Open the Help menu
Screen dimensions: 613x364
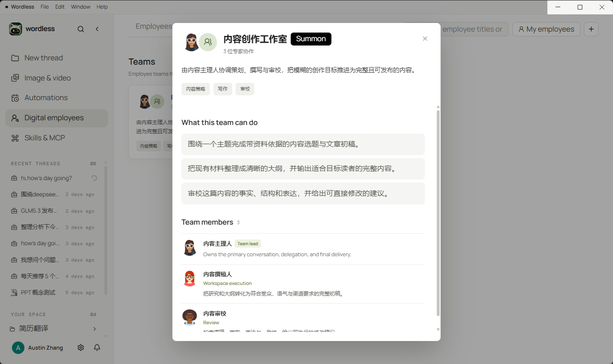coord(102,7)
